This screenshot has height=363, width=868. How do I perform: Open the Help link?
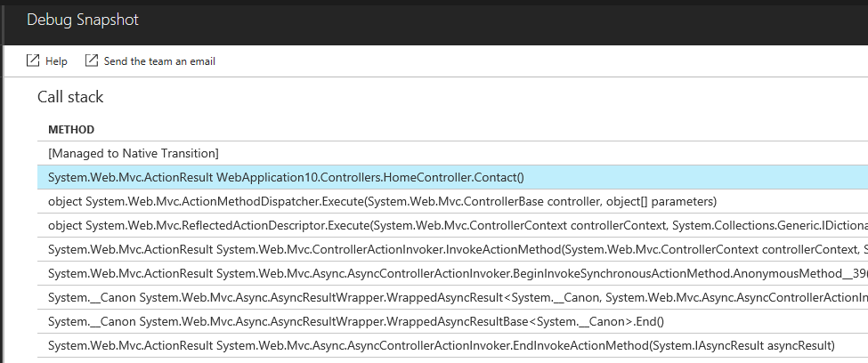coord(56,61)
